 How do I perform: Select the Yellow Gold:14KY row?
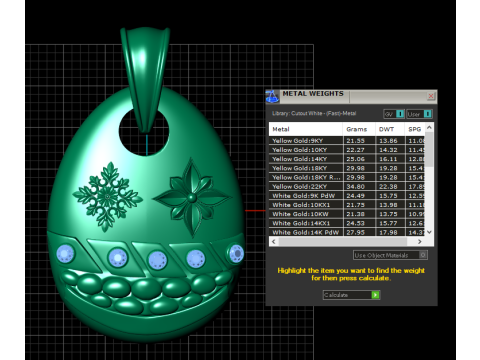point(347,159)
